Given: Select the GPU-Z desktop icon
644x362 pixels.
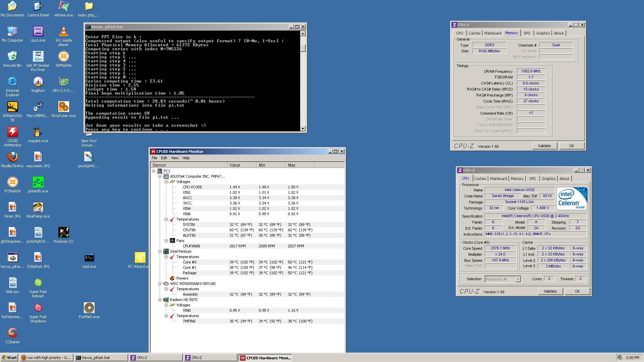Looking at the screenshot, I should (63, 84).
